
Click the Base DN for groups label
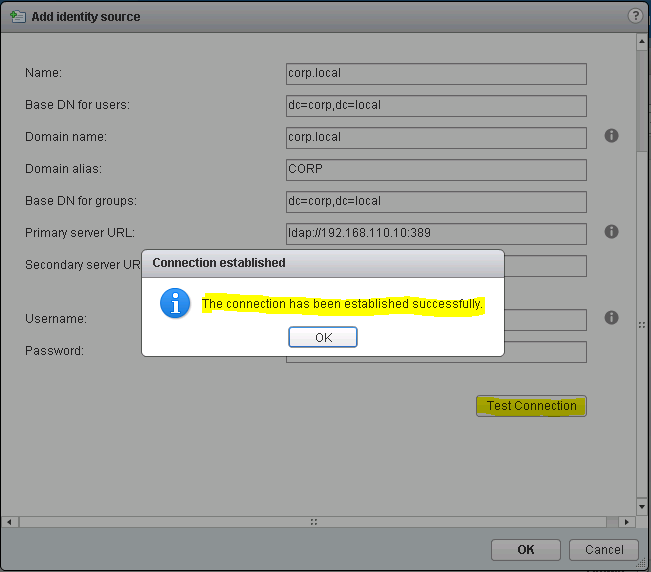[x=81, y=201]
